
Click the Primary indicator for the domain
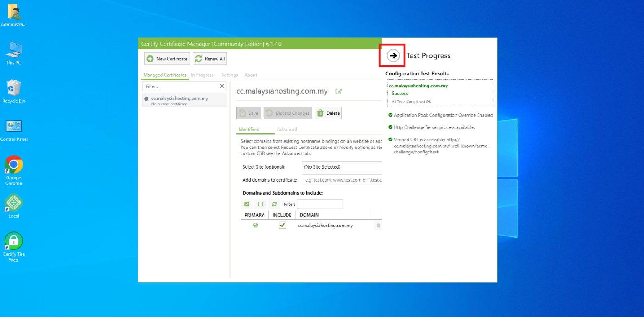pos(255,225)
